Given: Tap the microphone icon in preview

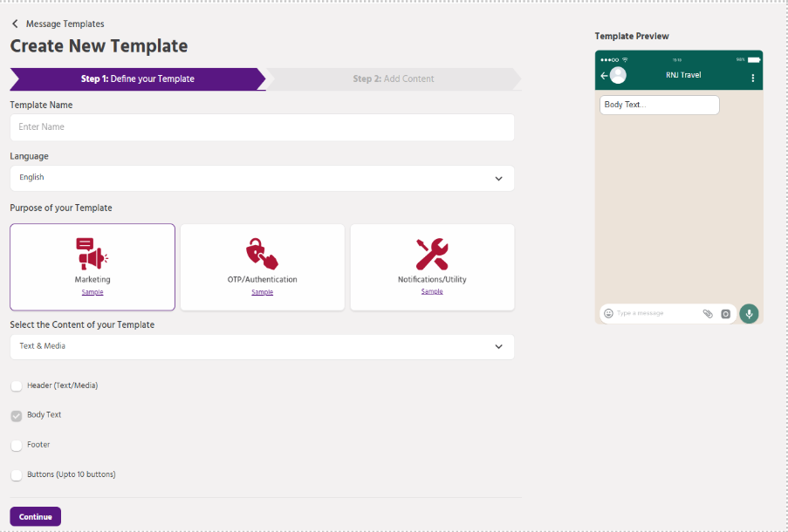Looking at the screenshot, I should click(749, 313).
